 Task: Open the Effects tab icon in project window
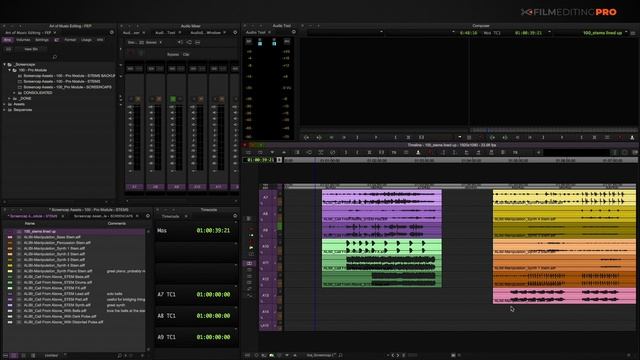click(57, 40)
